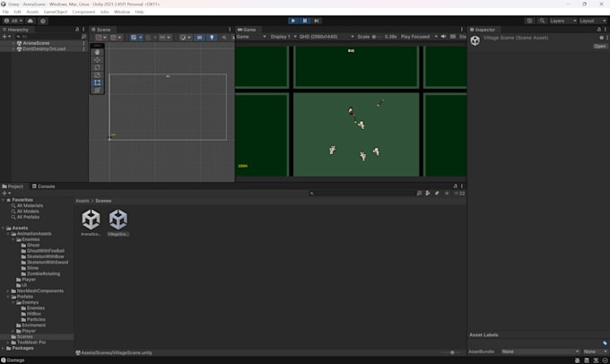Click the asset label tag icon

605,343
